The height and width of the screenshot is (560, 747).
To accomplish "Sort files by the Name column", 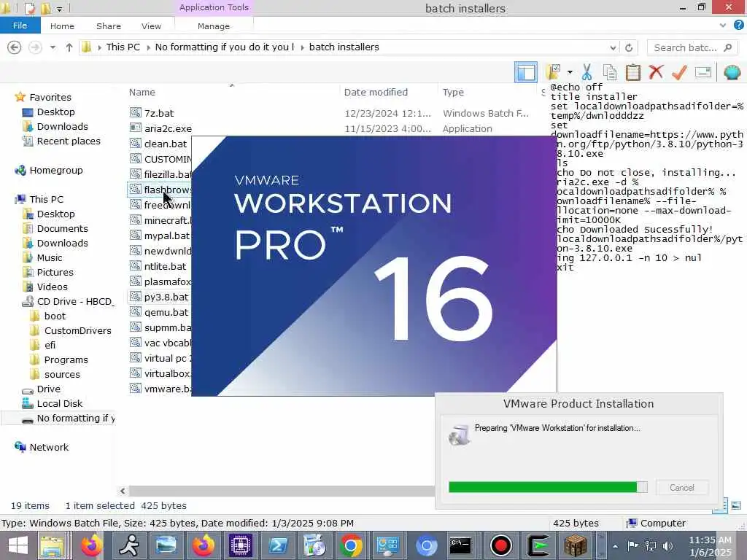I will pos(142,92).
